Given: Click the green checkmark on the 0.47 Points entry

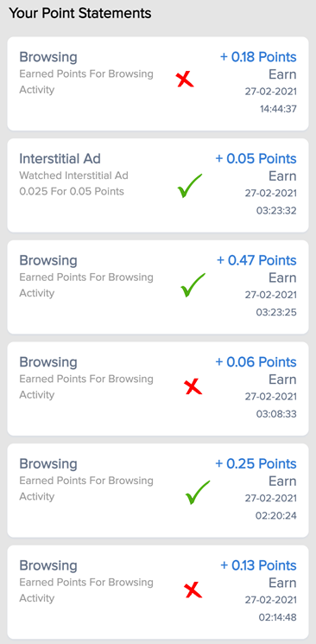Looking at the screenshot, I should pyautogui.click(x=193, y=285).
